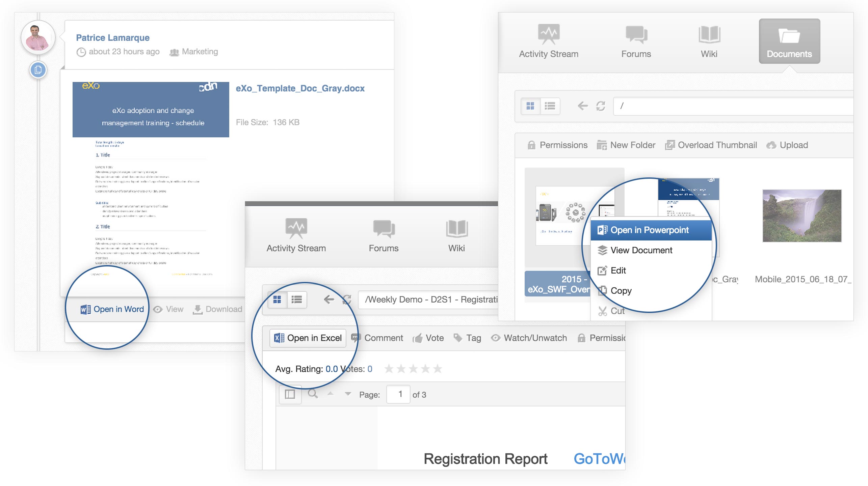The height and width of the screenshot is (486, 868).
Task: Choose Copy from context menu
Action: tap(651, 291)
